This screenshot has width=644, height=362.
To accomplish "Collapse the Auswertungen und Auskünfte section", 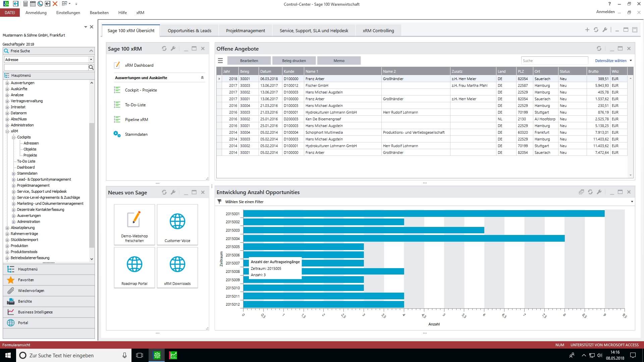I will tap(202, 78).
